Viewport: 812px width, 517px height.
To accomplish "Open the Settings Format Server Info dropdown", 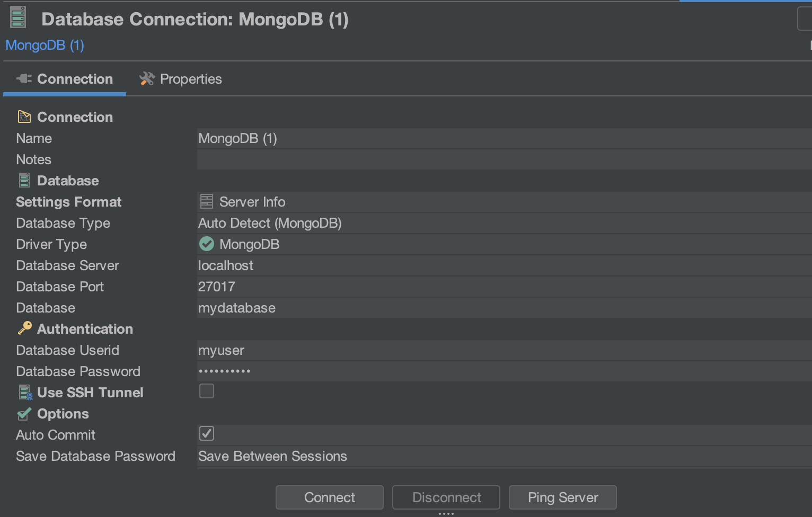I will [x=504, y=202].
